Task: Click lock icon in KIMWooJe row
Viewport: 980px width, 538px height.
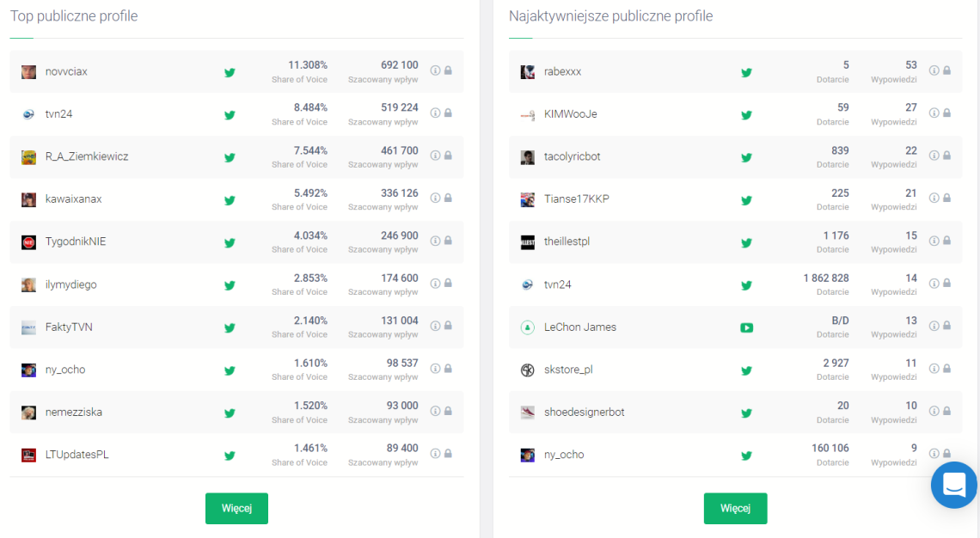Action: coord(946,113)
